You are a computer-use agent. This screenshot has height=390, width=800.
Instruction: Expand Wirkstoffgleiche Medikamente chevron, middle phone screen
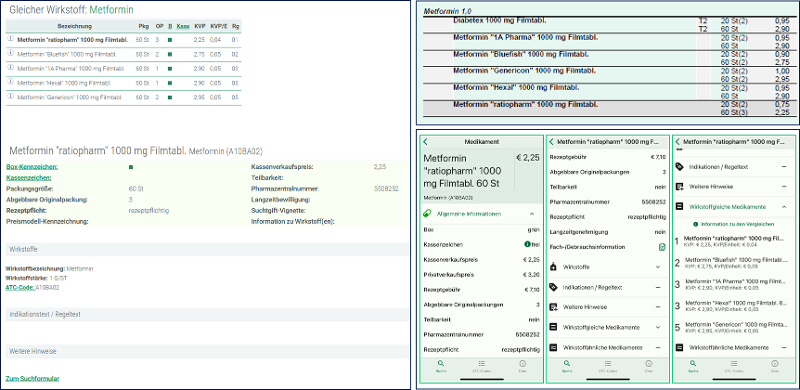click(x=658, y=327)
